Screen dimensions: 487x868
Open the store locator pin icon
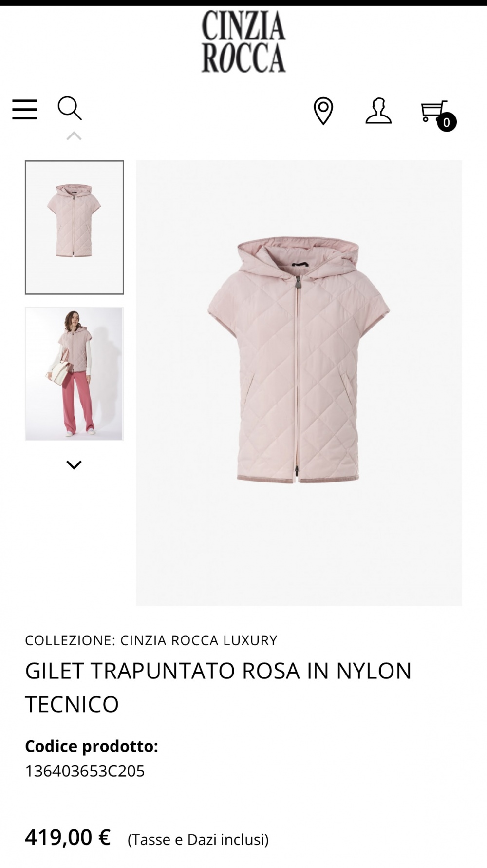[323, 111]
